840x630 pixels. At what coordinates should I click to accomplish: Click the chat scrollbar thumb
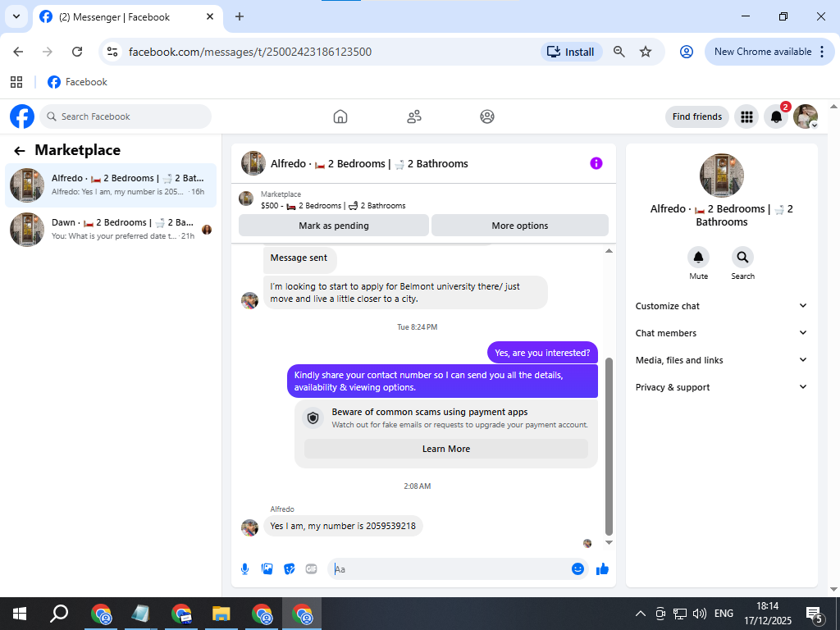click(609, 446)
